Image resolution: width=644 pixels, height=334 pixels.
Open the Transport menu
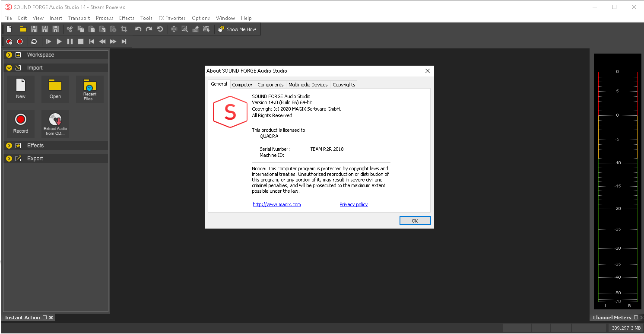coord(79,18)
